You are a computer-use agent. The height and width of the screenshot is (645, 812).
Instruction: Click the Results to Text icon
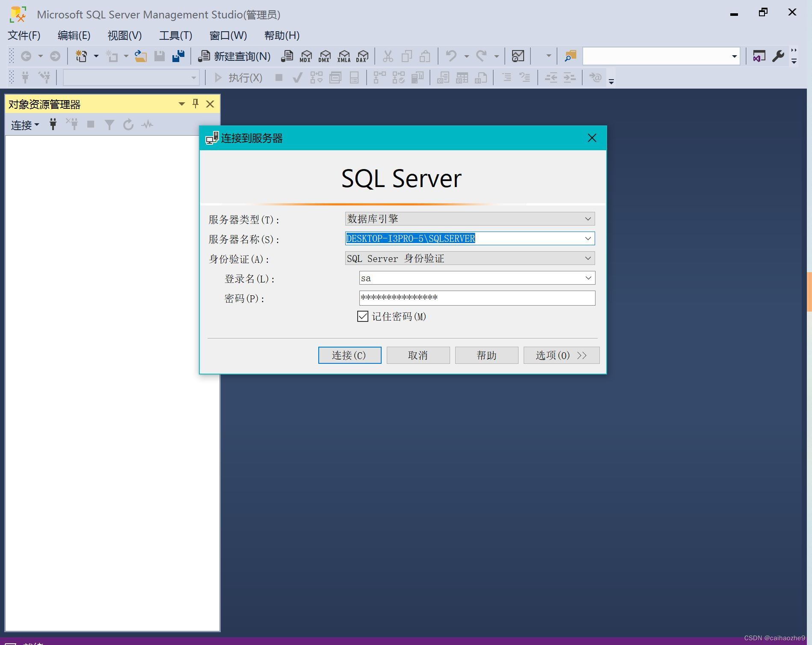coord(443,77)
